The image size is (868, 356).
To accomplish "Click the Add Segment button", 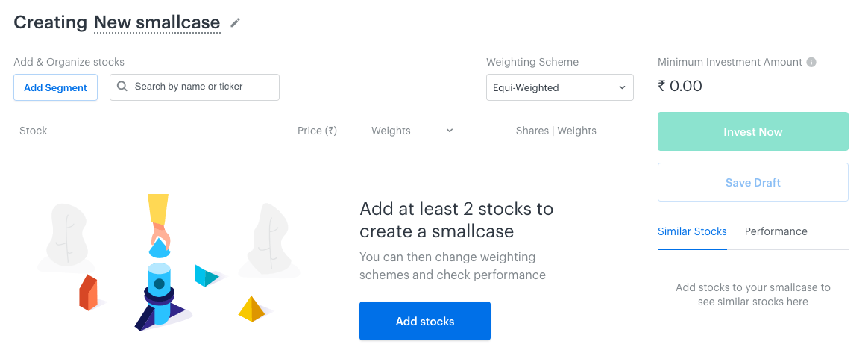I will (55, 87).
